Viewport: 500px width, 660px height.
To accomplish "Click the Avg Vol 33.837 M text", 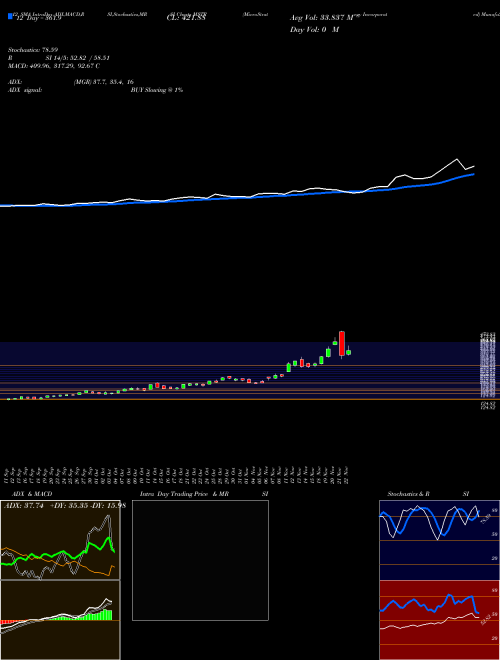I will pos(323,18).
